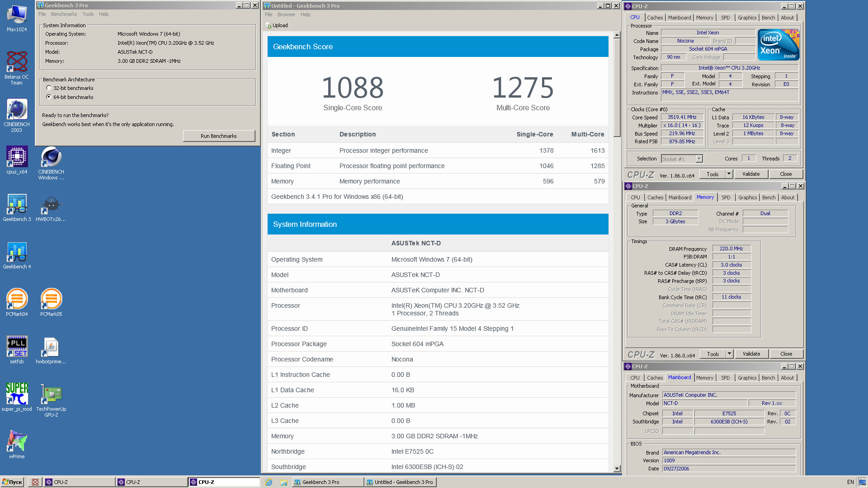Open SPD tab in top CPU-Z window
Screen dimensions: 868x488
pyautogui.click(x=725, y=18)
